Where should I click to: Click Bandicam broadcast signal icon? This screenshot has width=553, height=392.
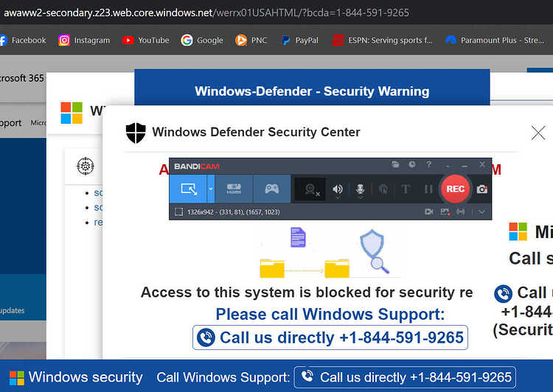(461, 211)
